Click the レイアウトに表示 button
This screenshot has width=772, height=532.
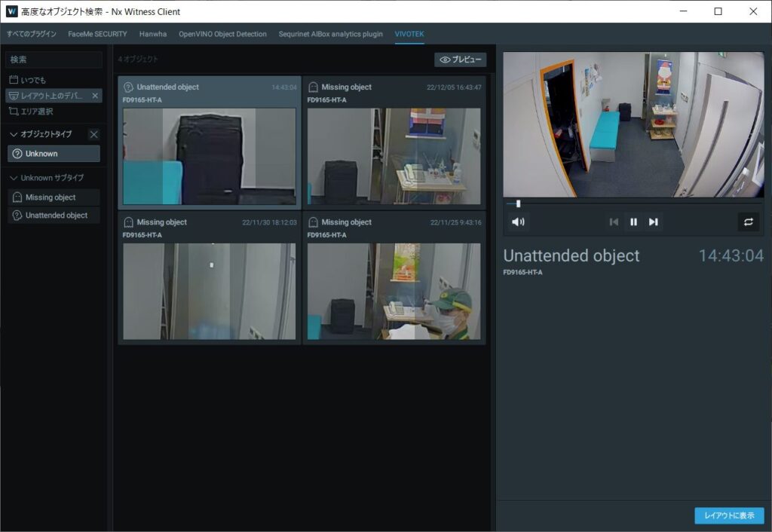click(728, 515)
